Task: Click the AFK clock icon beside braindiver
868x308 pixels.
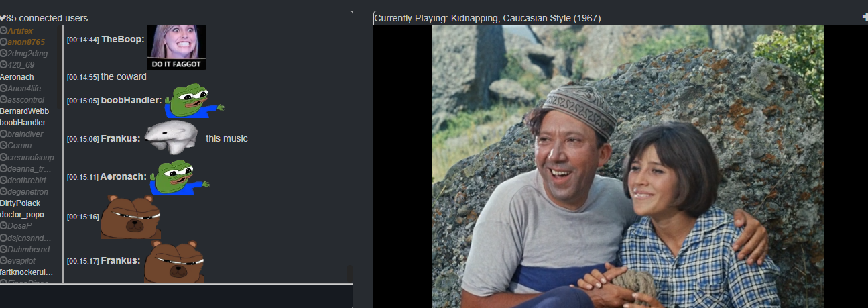Action: pyautogui.click(x=3, y=134)
